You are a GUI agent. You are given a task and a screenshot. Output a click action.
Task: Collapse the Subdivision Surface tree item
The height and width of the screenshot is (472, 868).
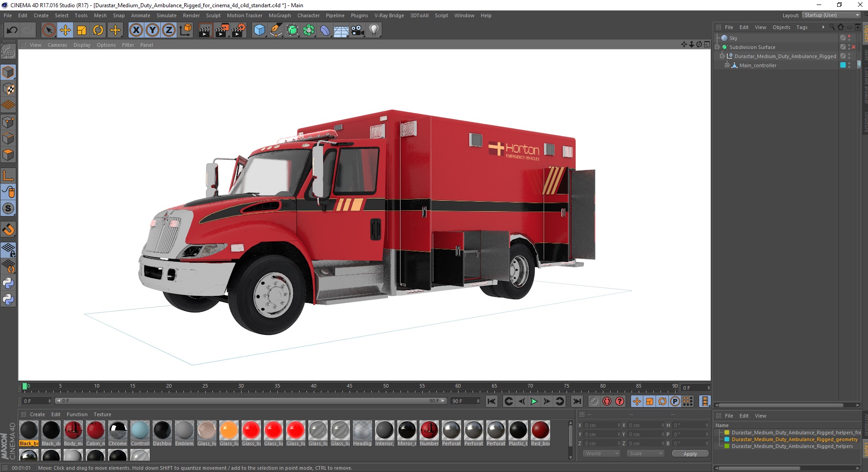(x=717, y=47)
